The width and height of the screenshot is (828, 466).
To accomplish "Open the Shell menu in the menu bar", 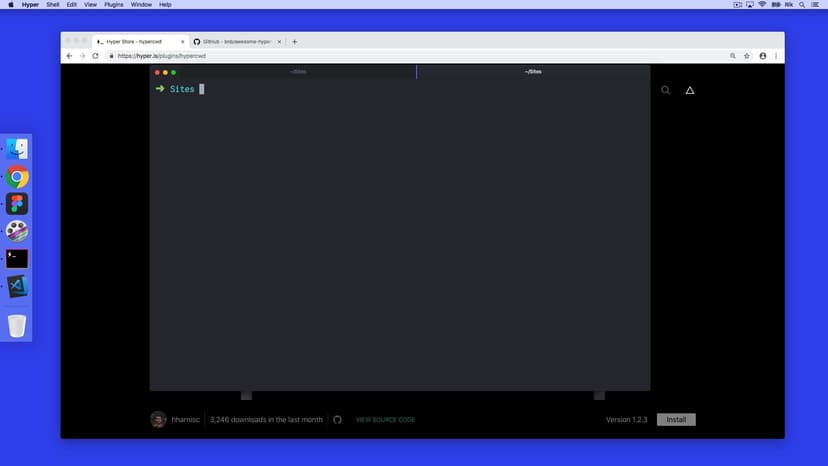I will click(x=52, y=5).
